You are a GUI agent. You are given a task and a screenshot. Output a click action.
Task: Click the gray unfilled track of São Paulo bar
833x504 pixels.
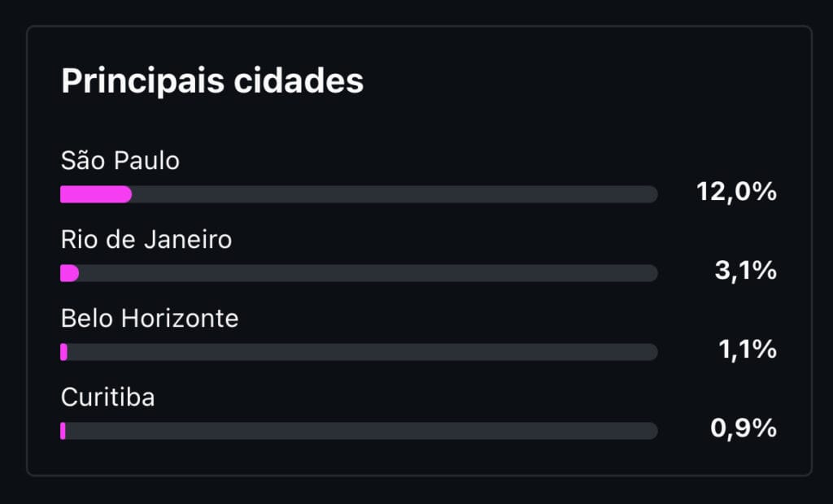pos(390,194)
